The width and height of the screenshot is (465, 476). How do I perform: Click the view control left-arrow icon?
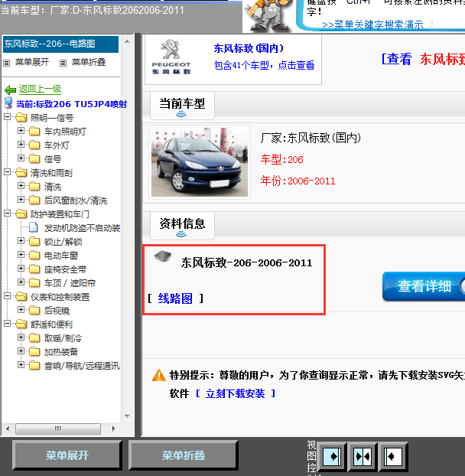393,457
